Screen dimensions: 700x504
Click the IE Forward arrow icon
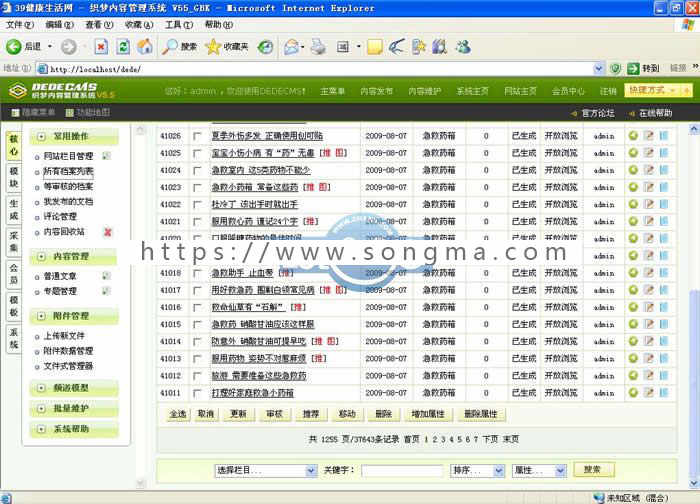coord(68,46)
